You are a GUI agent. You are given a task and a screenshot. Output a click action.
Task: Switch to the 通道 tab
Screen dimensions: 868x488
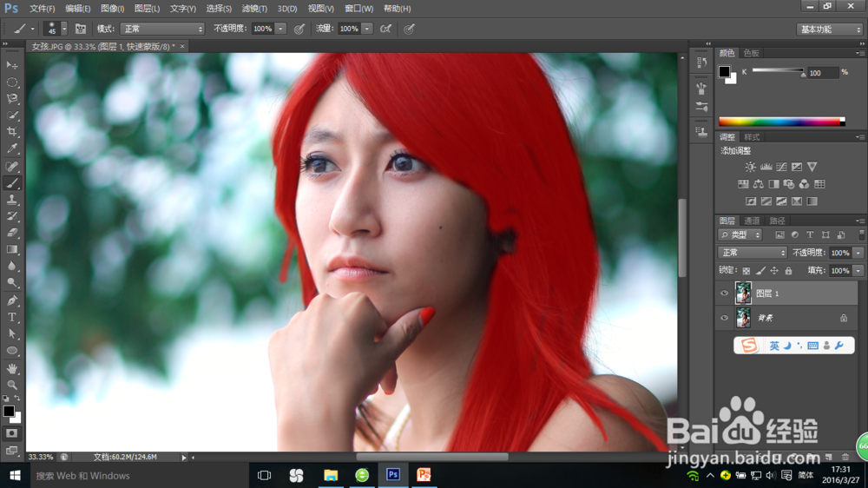(x=752, y=221)
